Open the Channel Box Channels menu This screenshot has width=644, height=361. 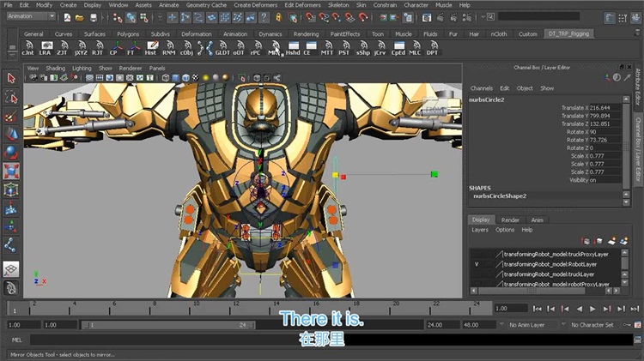pyautogui.click(x=482, y=88)
